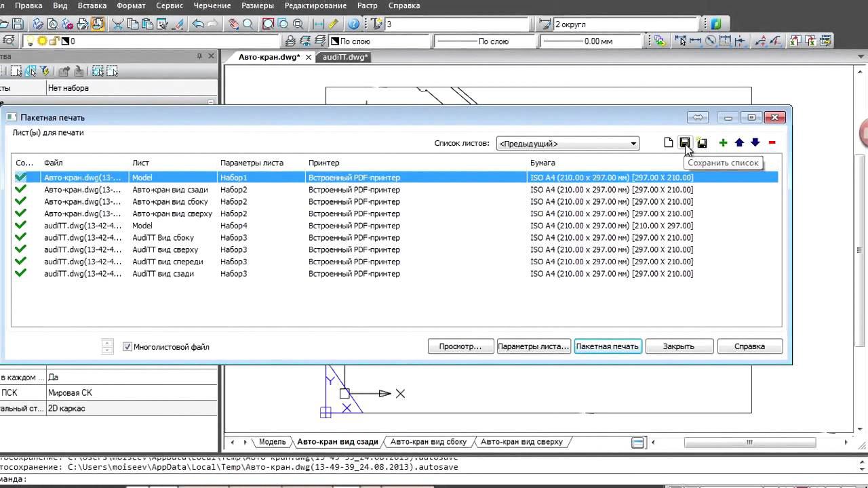
Task: Select the Zoom magnifier tool
Action: pos(248,24)
